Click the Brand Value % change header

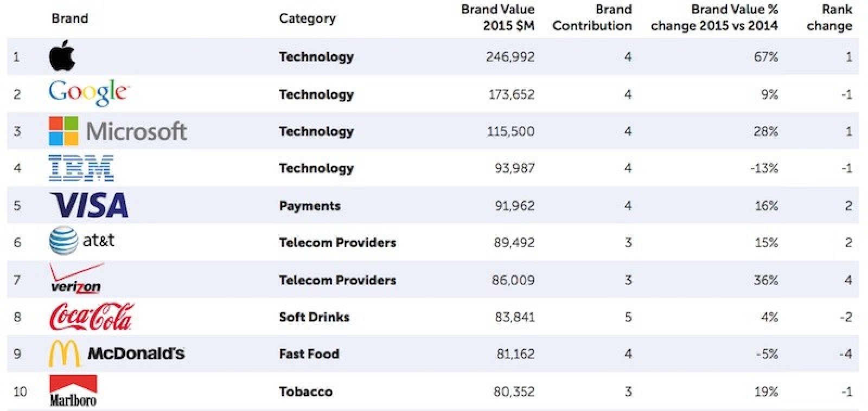pos(714,17)
